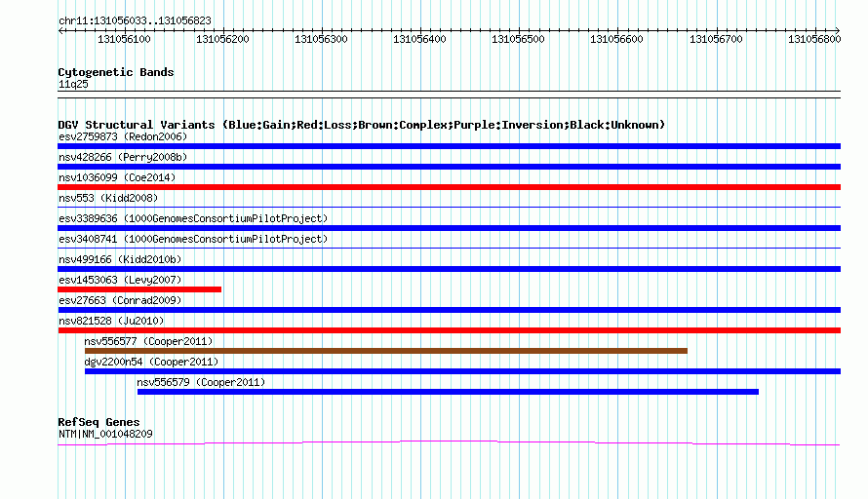Click ruler position 131056600
Screen dimensions: 868x499
tap(616, 39)
